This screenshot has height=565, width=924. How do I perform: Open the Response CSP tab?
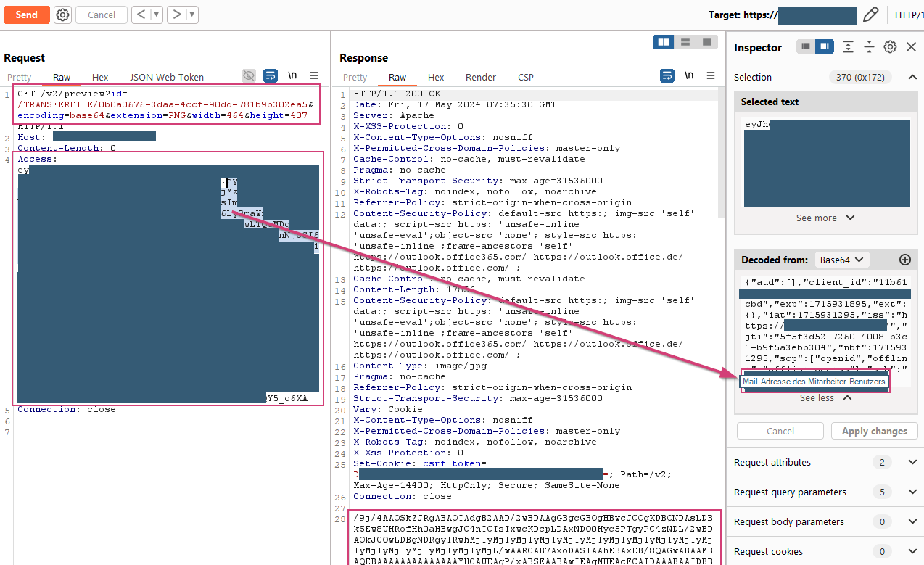coord(526,77)
